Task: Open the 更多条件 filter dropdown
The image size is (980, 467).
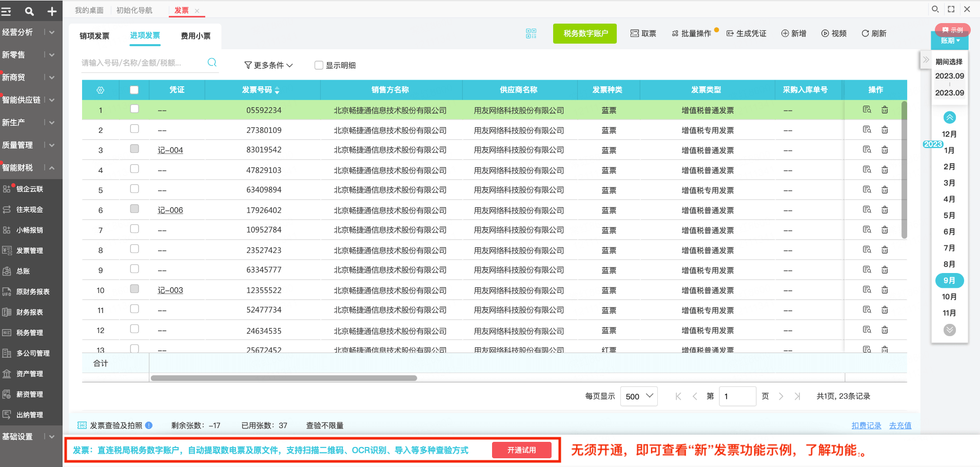Action: (x=268, y=65)
